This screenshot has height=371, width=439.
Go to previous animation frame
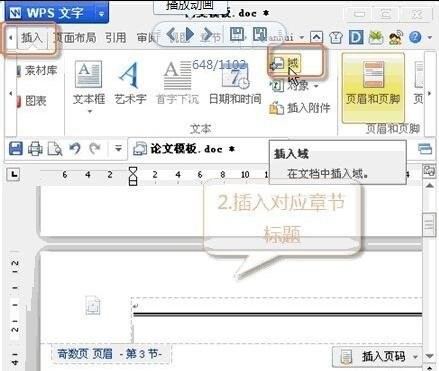click(171, 34)
